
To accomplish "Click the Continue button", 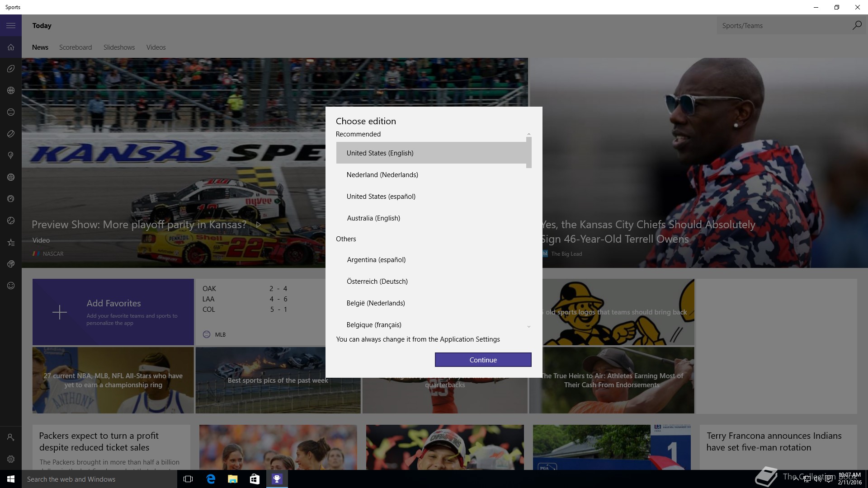I will click(483, 360).
